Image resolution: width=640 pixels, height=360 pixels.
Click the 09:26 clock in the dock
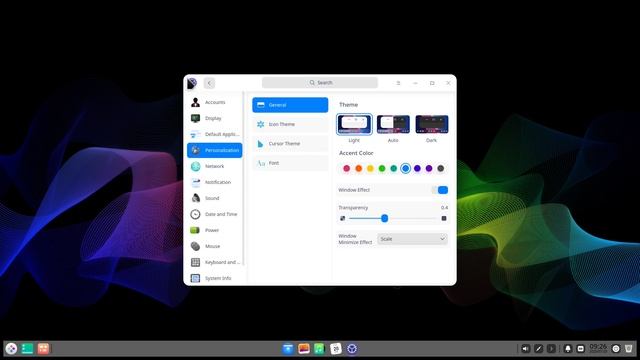pyautogui.click(x=598, y=348)
